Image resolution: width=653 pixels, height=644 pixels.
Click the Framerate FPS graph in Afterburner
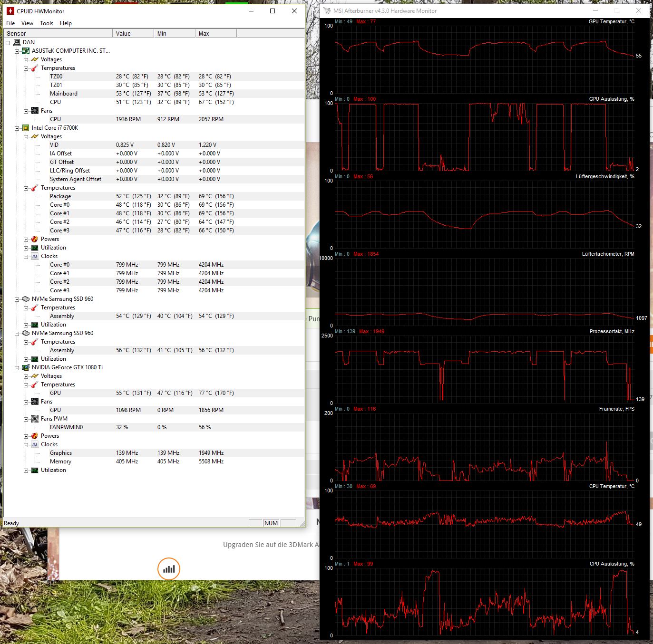(485, 447)
